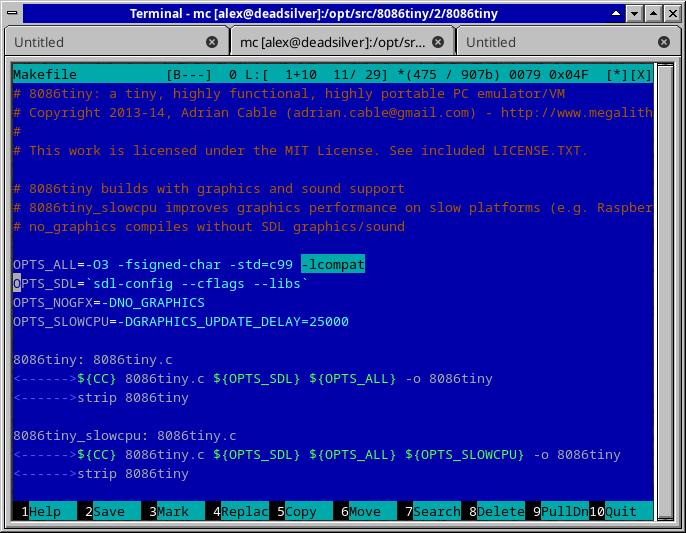Click the Copyright 2013-14 Adrian Cable line
This screenshot has width=686, height=533.
click(x=332, y=112)
